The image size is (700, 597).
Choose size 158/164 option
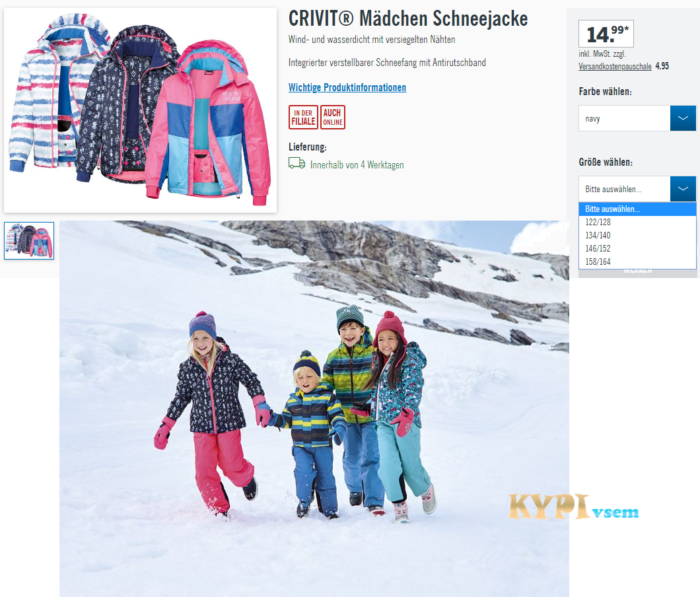coord(637,262)
